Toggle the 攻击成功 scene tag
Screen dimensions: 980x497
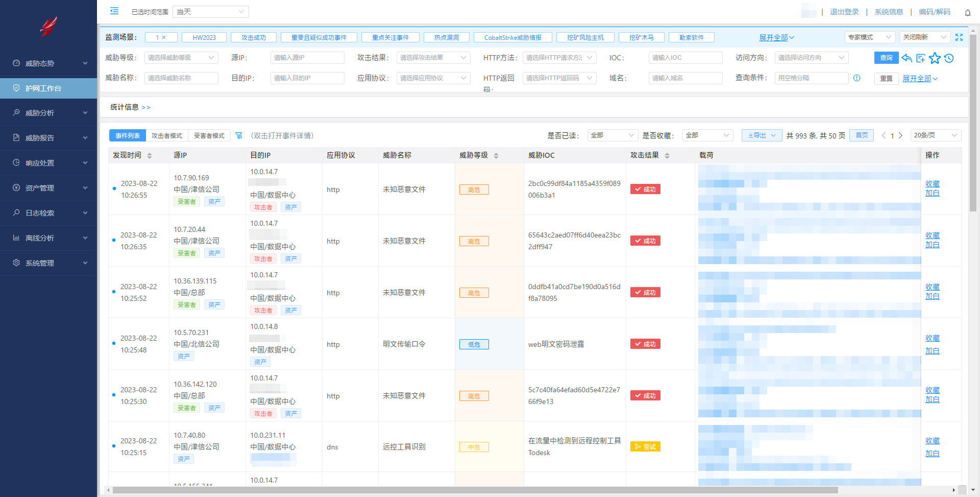tap(254, 37)
